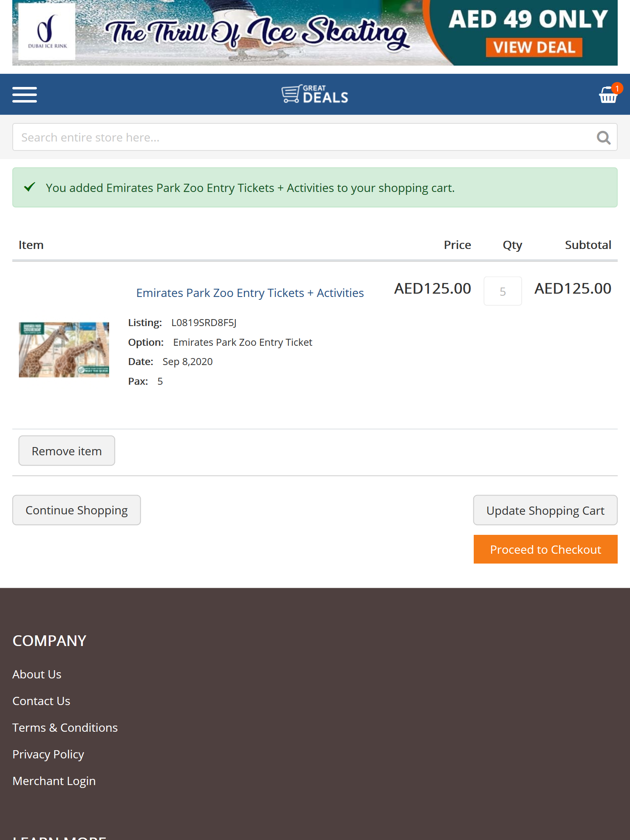Click Update Shopping Cart button
The height and width of the screenshot is (840, 630).
point(546,510)
